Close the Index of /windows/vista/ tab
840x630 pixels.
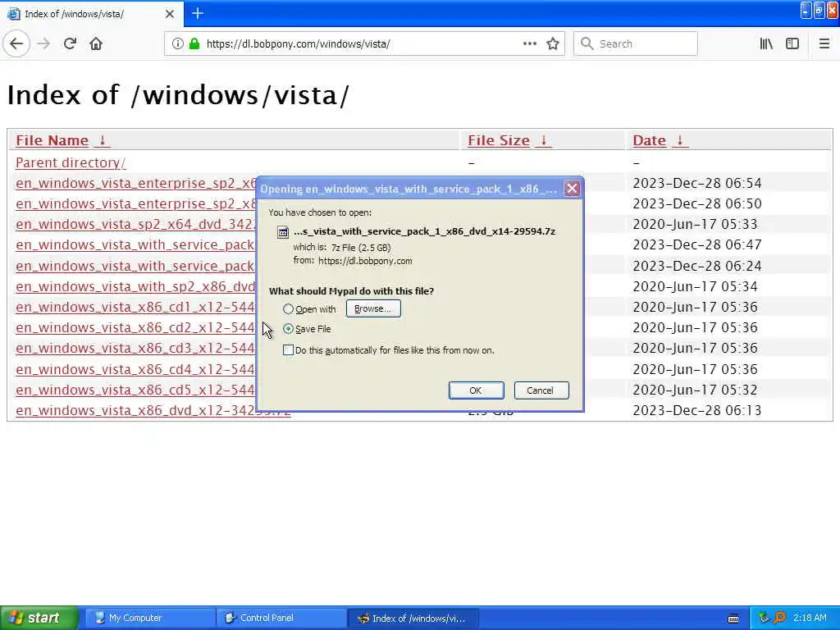170,14
